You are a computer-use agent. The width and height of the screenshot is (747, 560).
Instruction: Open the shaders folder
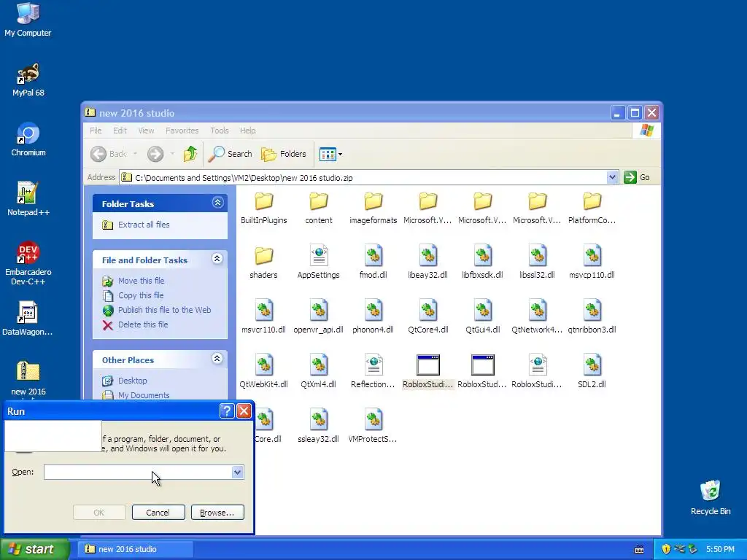point(263,262)
